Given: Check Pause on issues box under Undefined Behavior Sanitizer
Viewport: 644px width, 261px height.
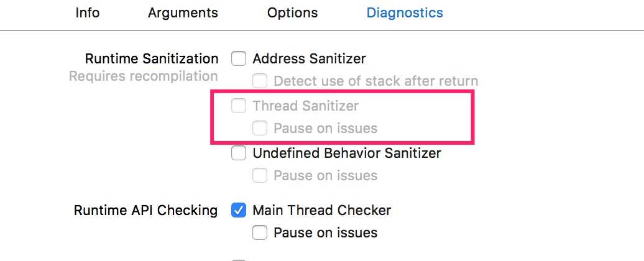Looking at the screenshot, I should [x=260, y=175].
